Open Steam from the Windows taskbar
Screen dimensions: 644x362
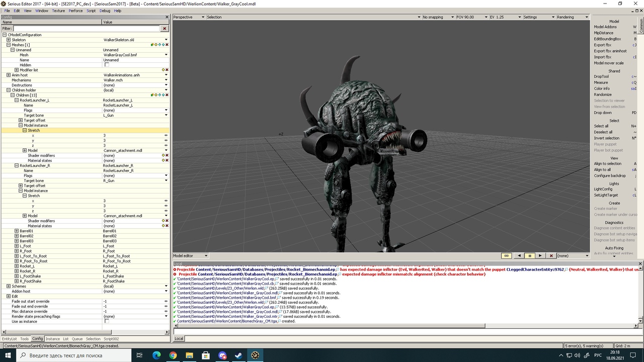click(x=238, y=355)
